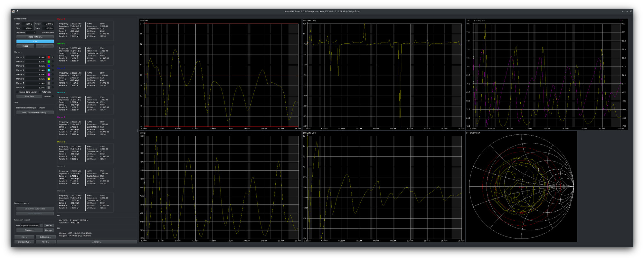Image resolution: width=644 pixels, height=260 pixels.
Task: Disconnect from the NanoVNA device
Action: click(29, 230)
